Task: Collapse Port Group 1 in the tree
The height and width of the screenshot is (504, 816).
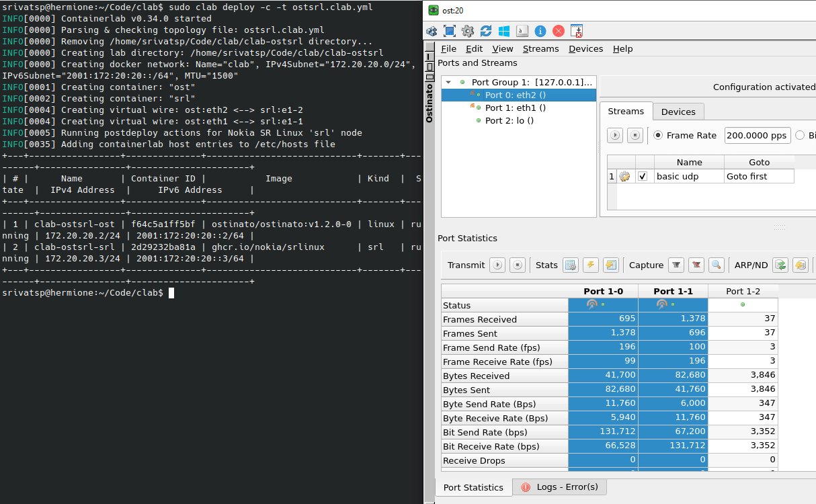Action: [448, 82]
